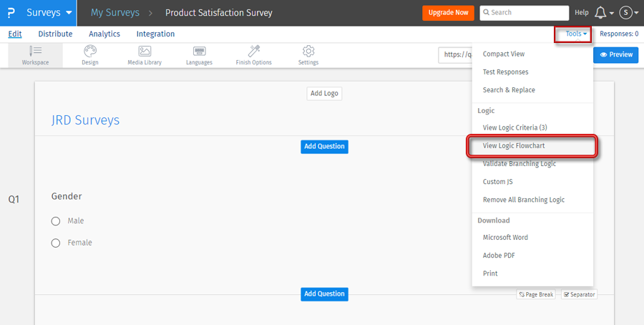Select the Male radio button

[x=55, y=221]
